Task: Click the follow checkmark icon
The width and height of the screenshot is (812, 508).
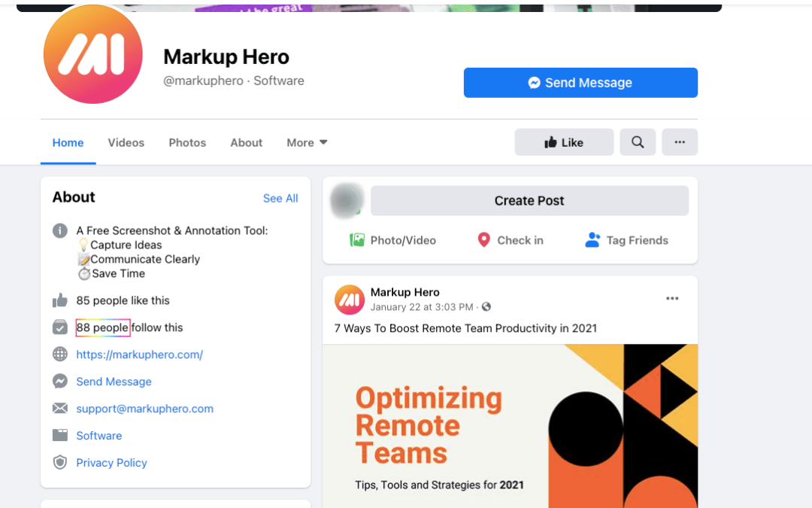Action: click(60, 327)
